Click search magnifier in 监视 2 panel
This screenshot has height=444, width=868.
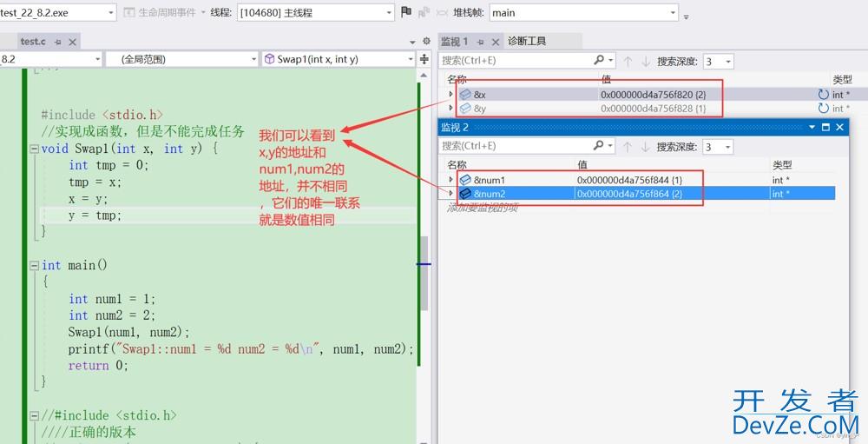click(x=598, y=145)
